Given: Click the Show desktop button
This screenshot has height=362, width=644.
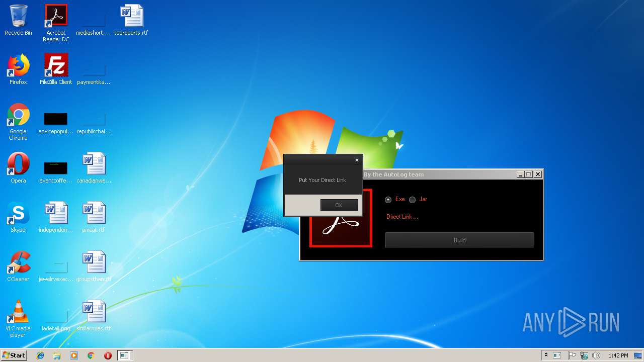Looking at the screenshot, I should (639, 355).
